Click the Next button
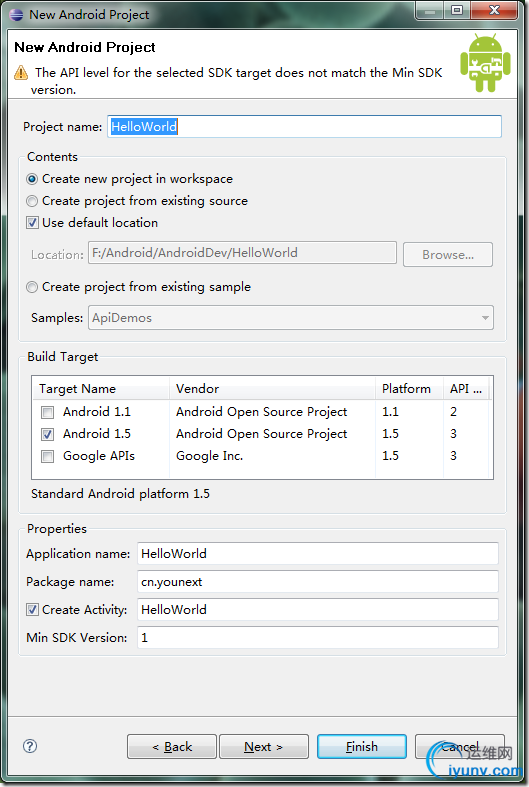This screenshot has width=529, height=787. click(264, 747)
